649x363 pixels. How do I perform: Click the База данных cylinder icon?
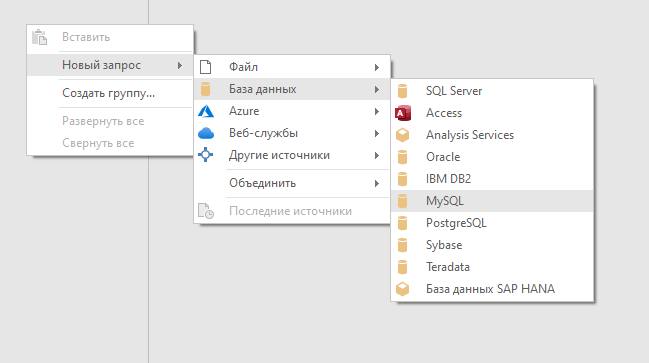[x=205, y=89]
